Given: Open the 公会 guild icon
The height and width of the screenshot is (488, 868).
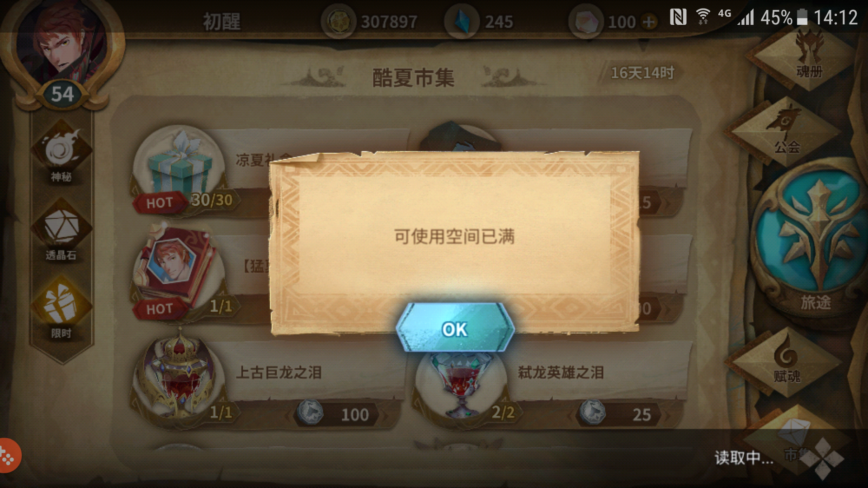Looking at the screenshot, I should pos(787,131).
